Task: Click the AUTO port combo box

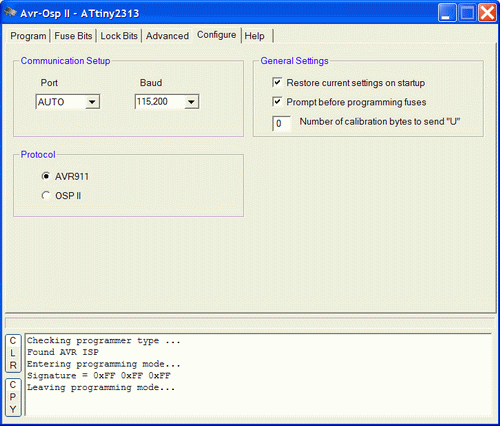Action: (68, 102)
